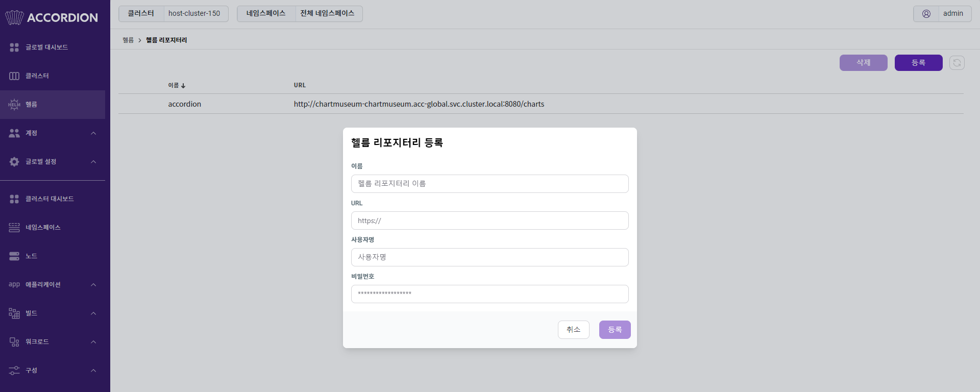Click the 워크로드 sidebar icon

14,342
